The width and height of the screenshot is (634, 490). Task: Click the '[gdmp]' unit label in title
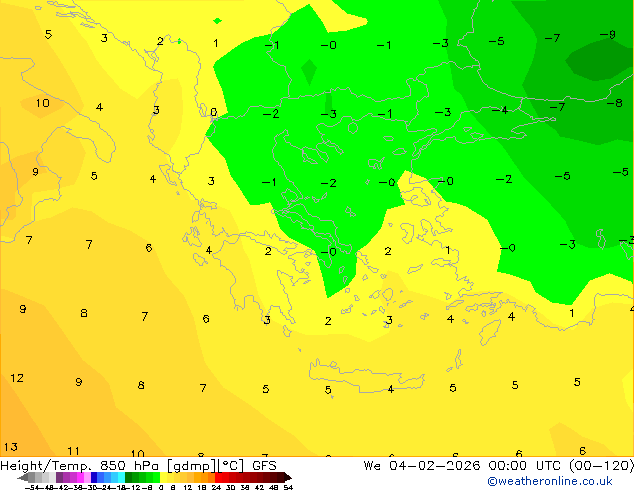(x=191, y=466)
